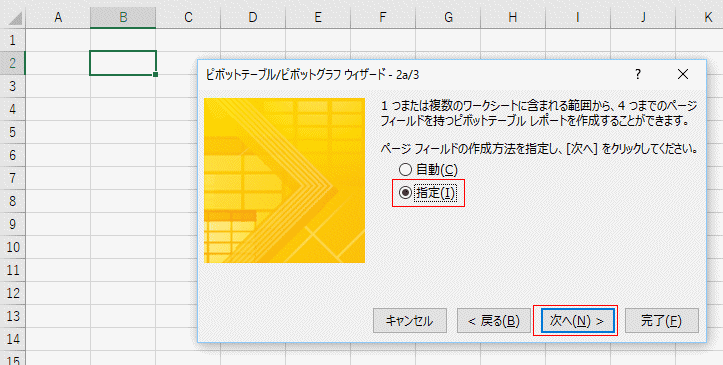Select row 10 header
The height and width of the screenshot is (365, 723).
[12, 247]
